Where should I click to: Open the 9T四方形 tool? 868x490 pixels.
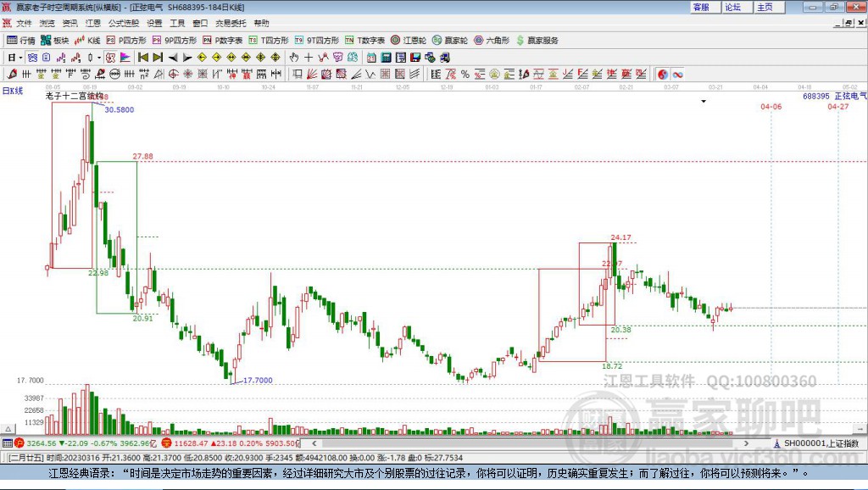click(x=317, y=41)
